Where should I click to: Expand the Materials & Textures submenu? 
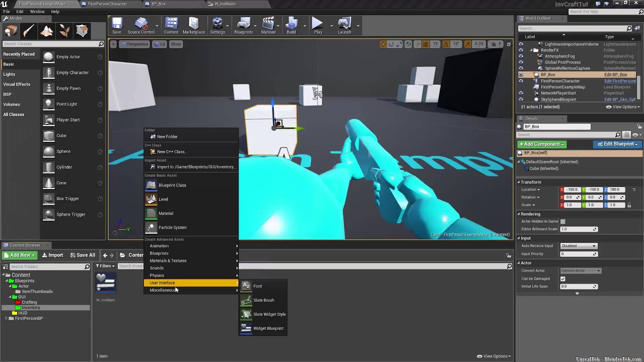point(191,260)
